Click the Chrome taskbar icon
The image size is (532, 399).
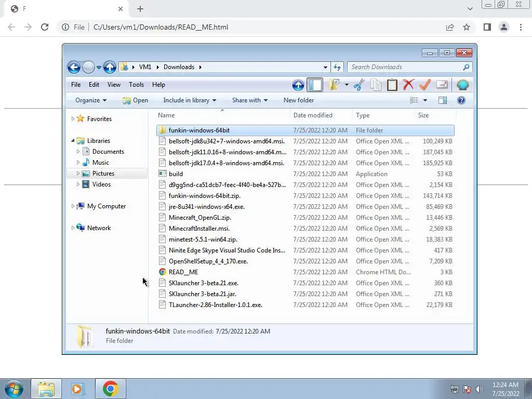(110, 389)
